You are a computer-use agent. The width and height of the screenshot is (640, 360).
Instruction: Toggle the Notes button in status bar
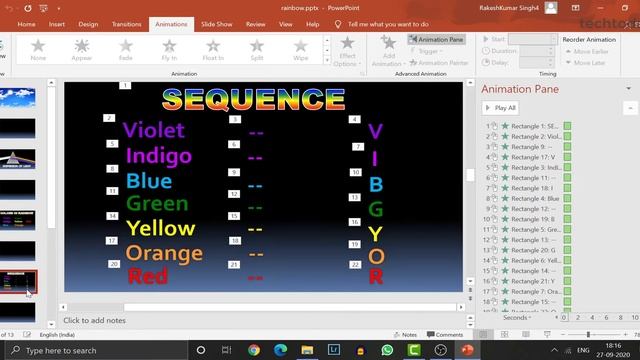click(x=406, y=335)
